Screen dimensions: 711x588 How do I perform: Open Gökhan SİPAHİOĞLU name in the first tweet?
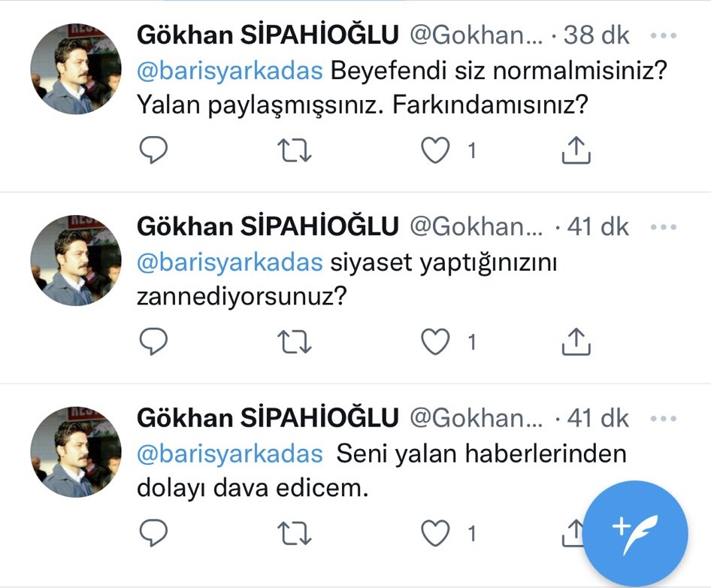point(268,35)
